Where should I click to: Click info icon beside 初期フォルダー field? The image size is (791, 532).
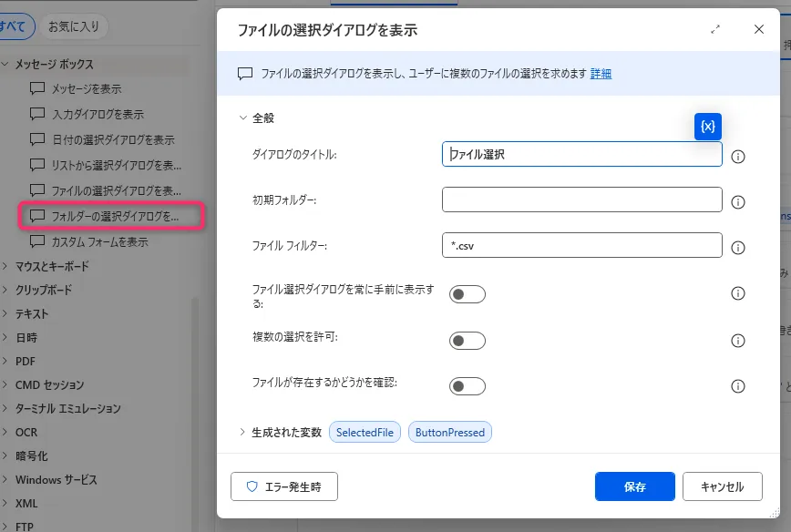pos(738,201)
